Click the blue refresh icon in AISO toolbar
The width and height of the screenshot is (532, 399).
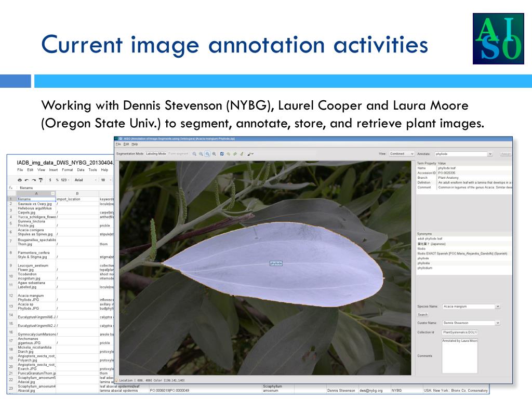[222, 154]
